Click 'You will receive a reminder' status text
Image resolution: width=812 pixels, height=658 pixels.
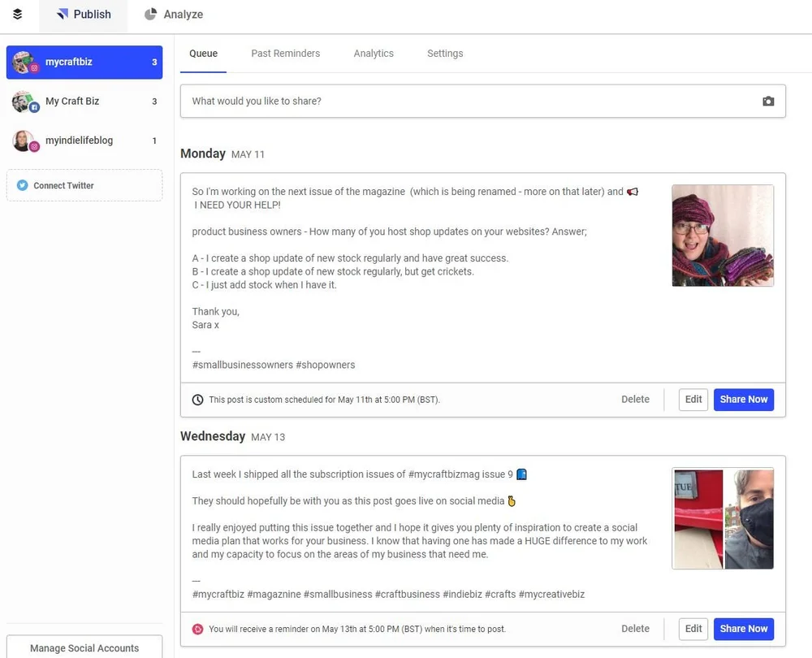357,629
